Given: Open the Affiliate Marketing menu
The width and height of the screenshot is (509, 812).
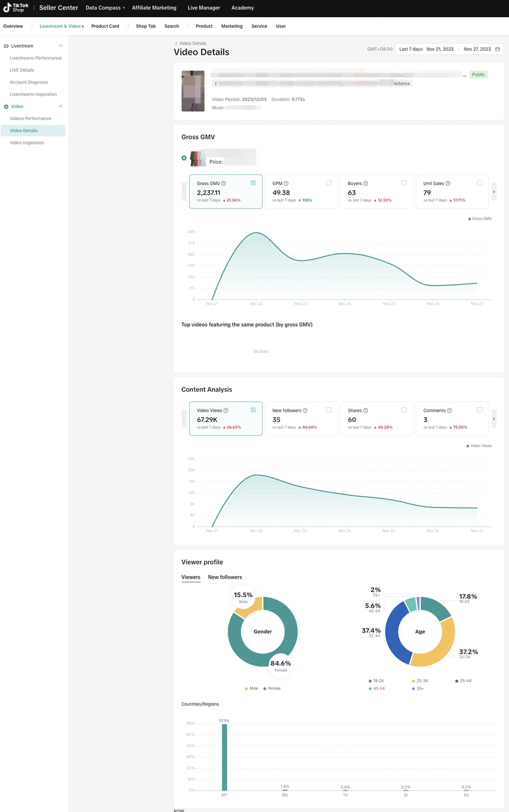Looking at the screenshot, I should pos(154,8).
